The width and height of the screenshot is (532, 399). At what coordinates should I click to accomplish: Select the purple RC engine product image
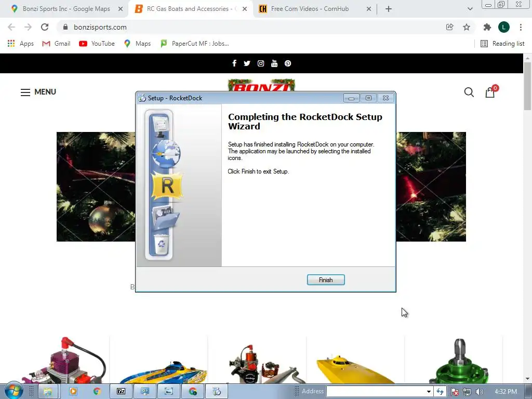coord(64,361)
